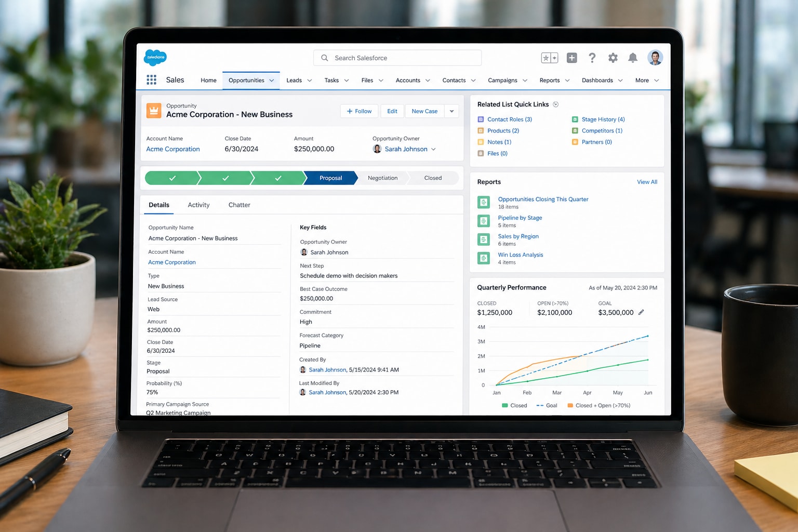Click the Stage History list icon
This screenshot has width=798, height=532.
point(575,119)
